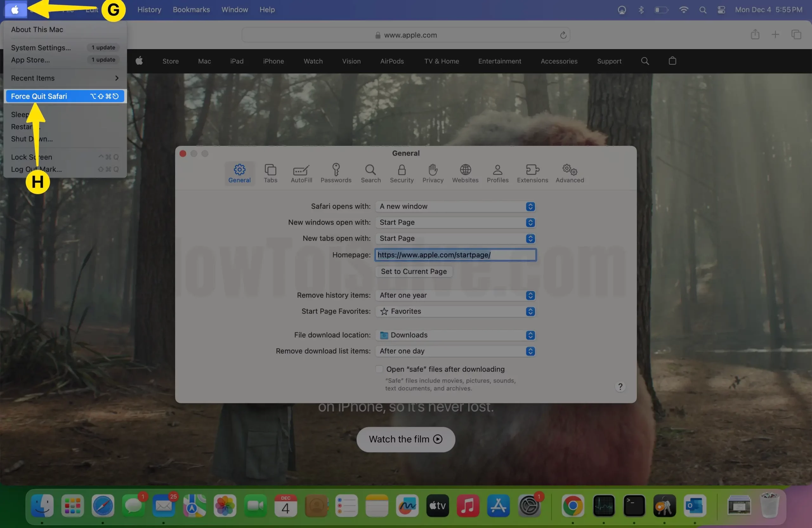Viewport: 812px width, 528px height.
Task: Open the Help menu
Action: click(267, 10)
